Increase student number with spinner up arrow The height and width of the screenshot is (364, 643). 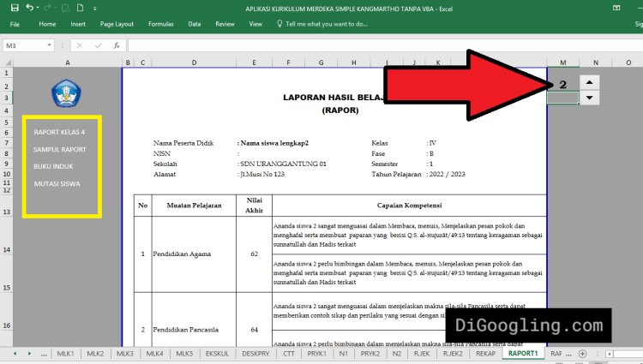click(590, 82)
